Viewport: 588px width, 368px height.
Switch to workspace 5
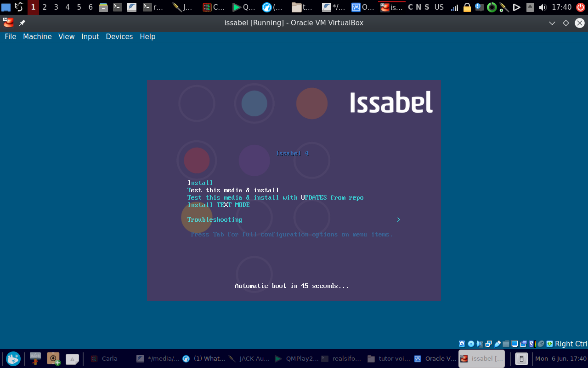pos(79,7)
